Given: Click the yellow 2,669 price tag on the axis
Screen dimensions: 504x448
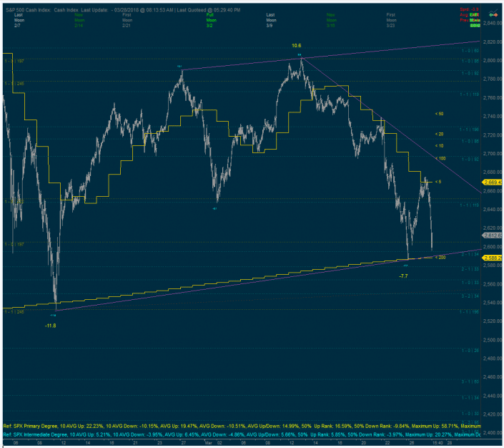Looking at the screenshot, I should tap(492, 182).
